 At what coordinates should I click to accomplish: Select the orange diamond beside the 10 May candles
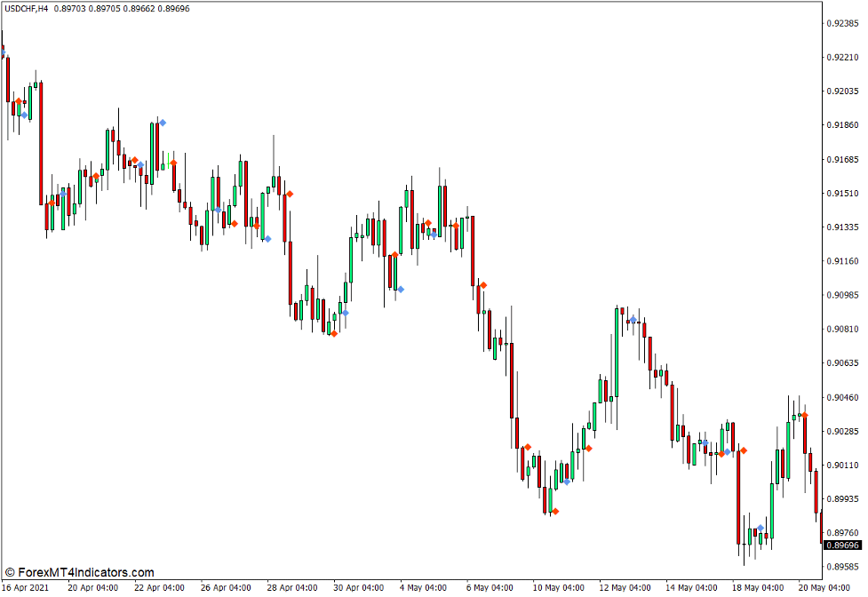529,446
